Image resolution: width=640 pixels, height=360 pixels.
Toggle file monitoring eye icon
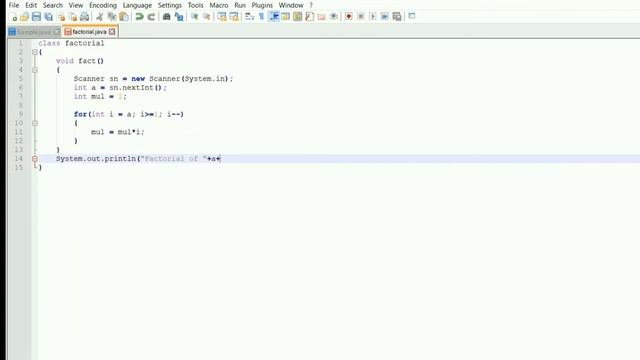coord(333,17)
